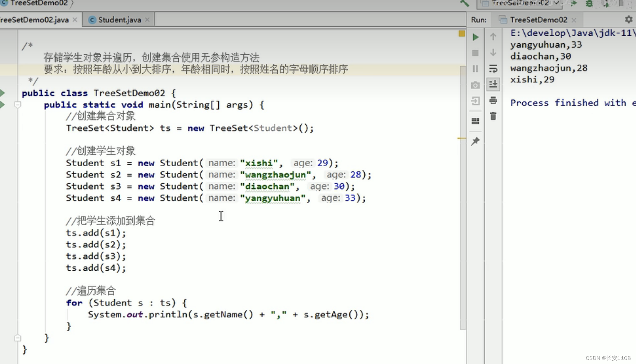Clear console with trash can icon
The width and height of the screenshot is (636, 364).
[x=493, y=116]
